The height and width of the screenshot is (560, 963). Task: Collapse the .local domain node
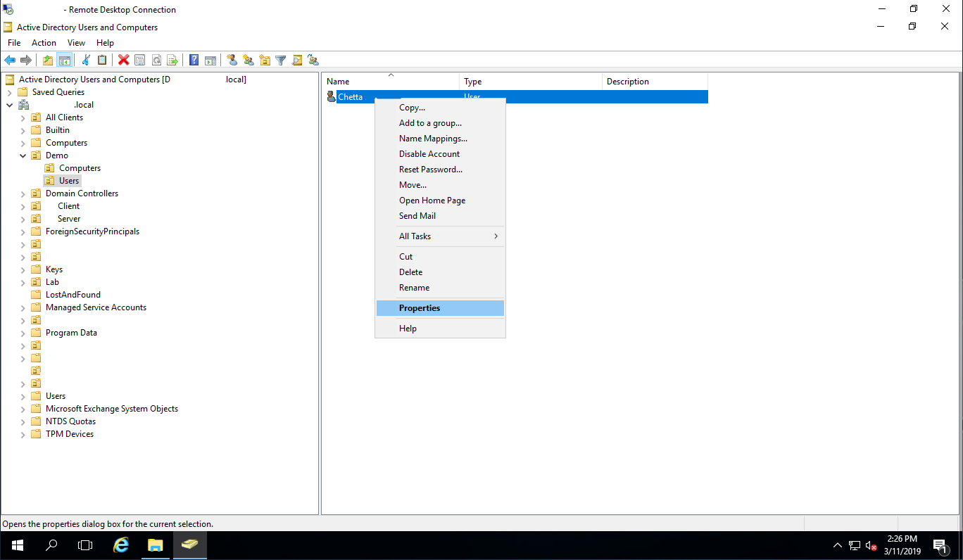(9, 105)
